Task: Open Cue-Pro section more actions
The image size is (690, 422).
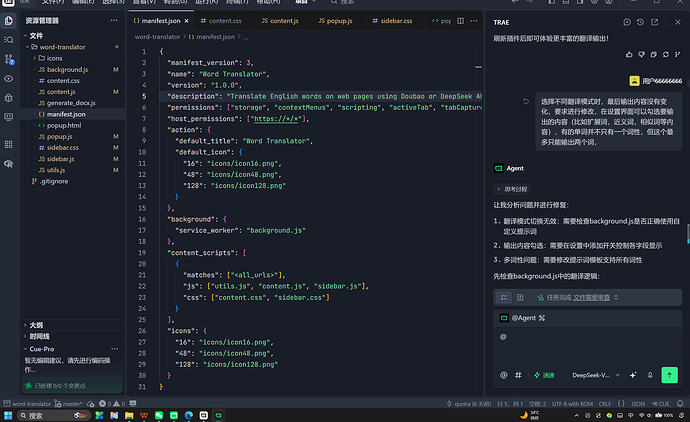Action: [x=115, y=349]
